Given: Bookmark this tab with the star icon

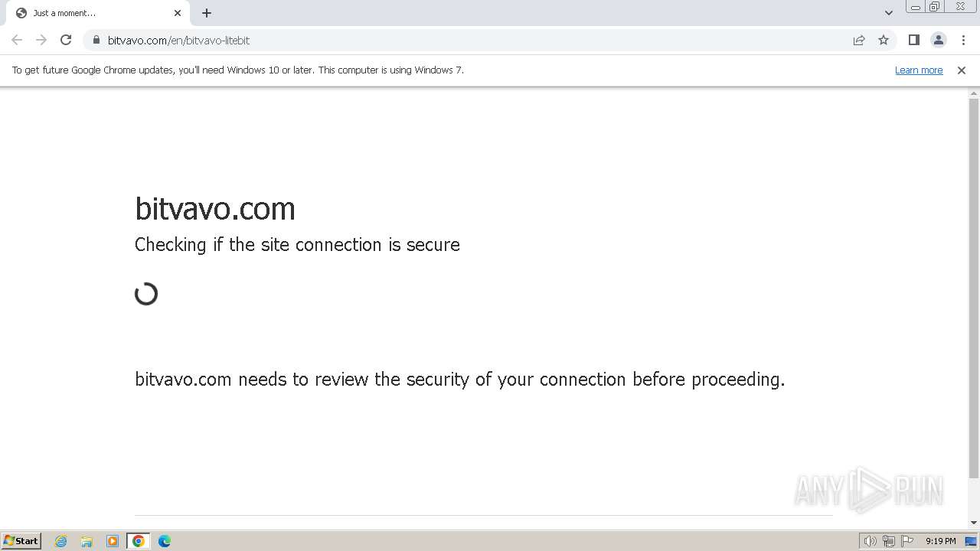Looking at the screenshot, I should point(884,40).
